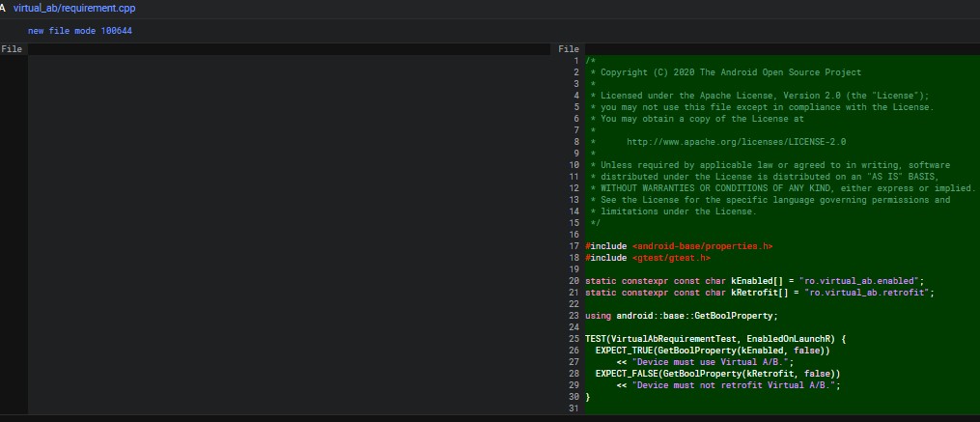The image size is (980, 422).
Task: Click line number 8 in the gutter
Action: 576,142
